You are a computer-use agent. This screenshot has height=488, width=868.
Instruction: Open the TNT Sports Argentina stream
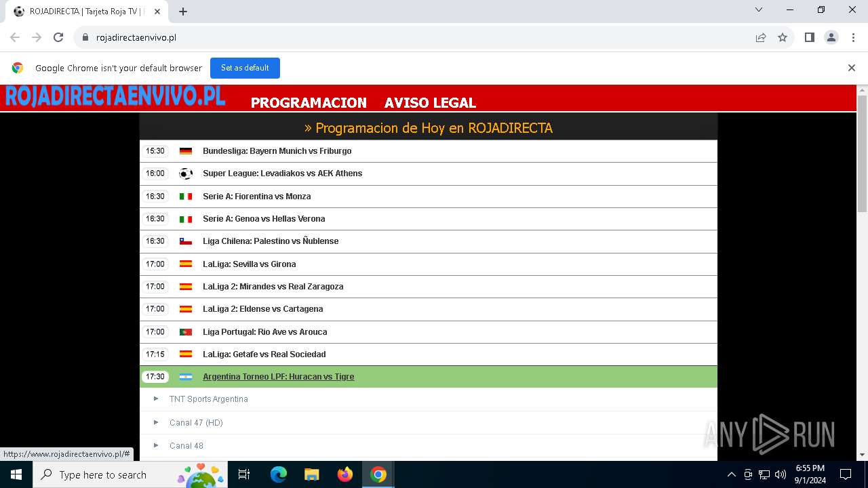coord(208,399)
